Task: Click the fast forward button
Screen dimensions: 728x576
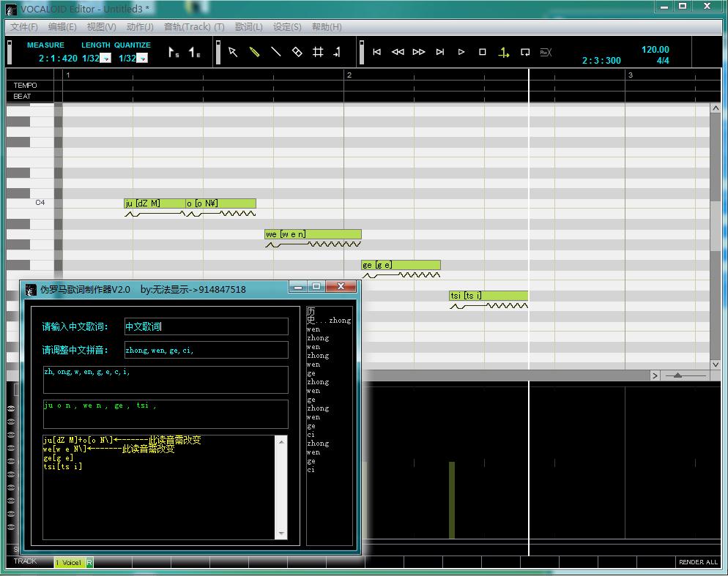Action: point(419,52)
